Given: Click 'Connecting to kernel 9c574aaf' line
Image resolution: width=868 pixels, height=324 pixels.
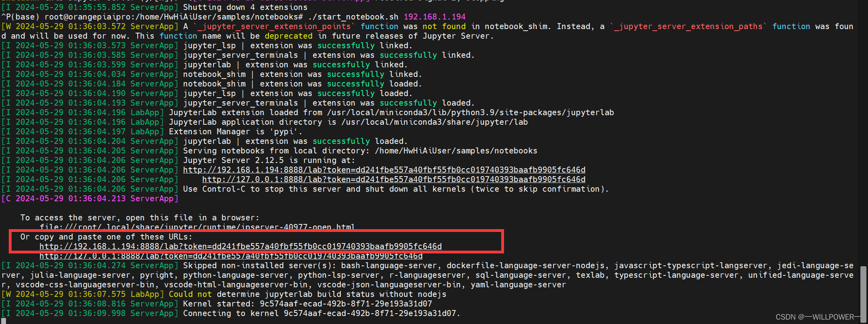Looking at the screenshot, I should [x=322, y=313].
